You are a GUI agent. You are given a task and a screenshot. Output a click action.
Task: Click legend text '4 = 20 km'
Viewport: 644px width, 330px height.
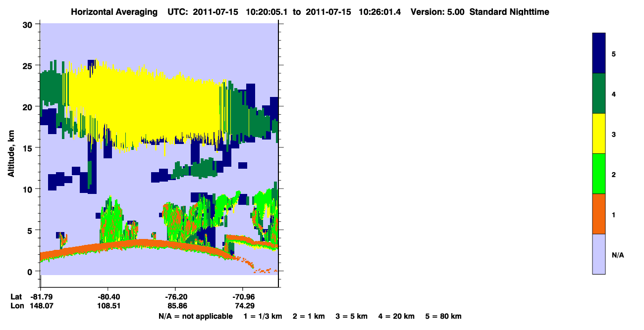click(397, 316)
